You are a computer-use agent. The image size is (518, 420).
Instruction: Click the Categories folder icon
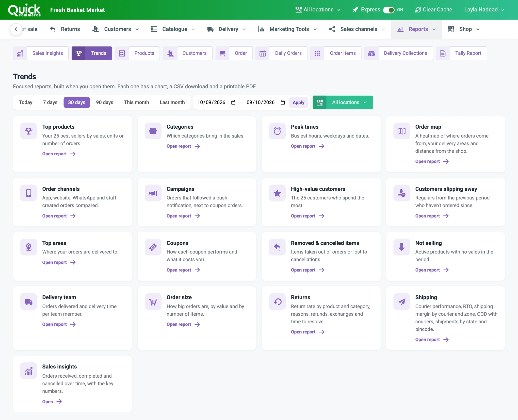coord(153,131)
